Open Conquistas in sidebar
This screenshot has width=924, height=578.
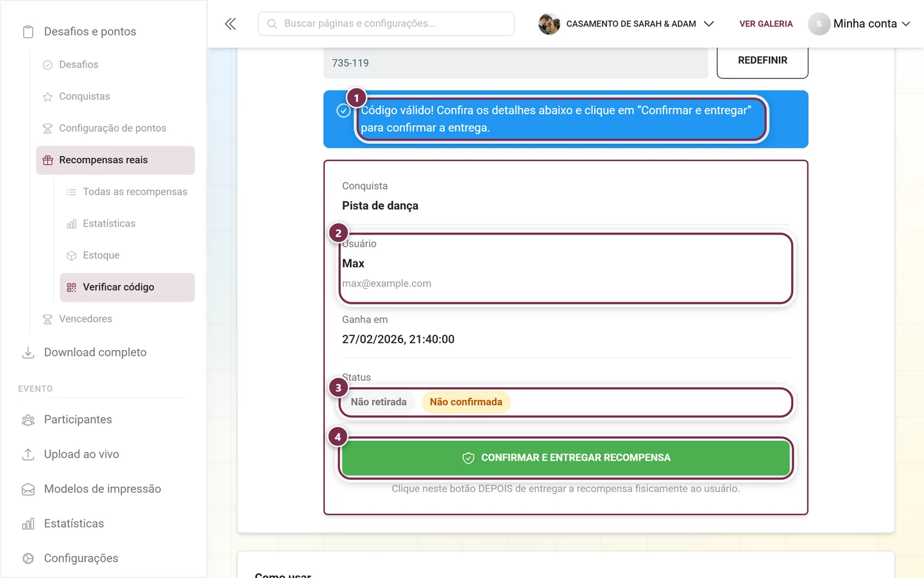85,96
